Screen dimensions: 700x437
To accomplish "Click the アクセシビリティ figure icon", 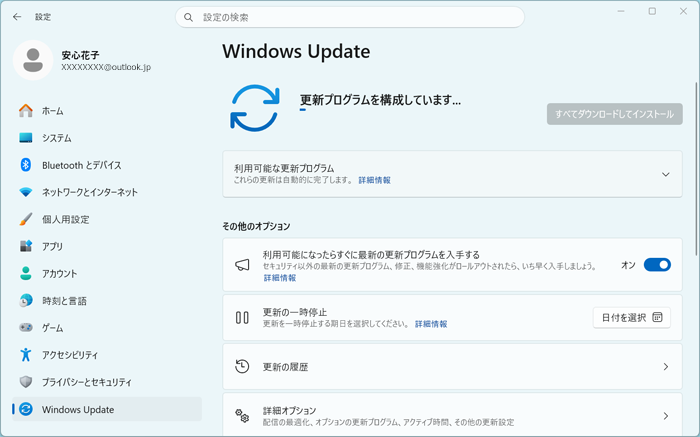I will point(26,355).
